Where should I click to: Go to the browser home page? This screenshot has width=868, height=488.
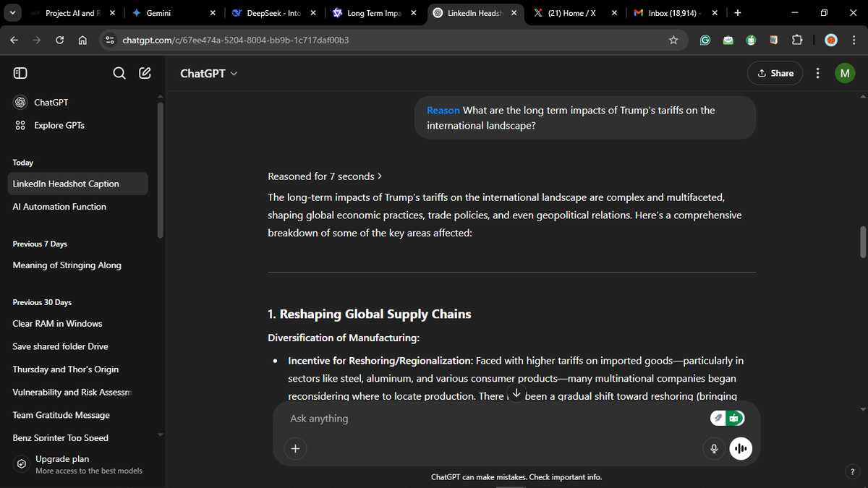pyautogui.click(x=82, y=40)
